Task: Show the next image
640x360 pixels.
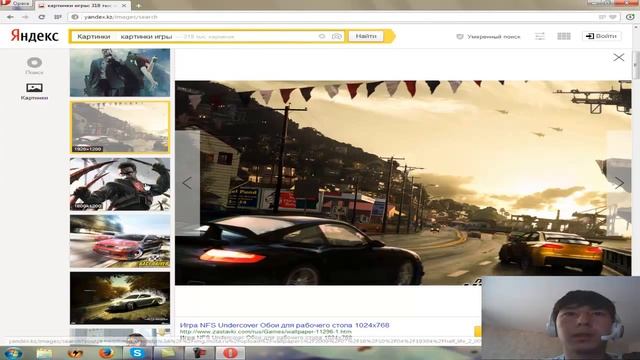Action: (x=619, y=183)
